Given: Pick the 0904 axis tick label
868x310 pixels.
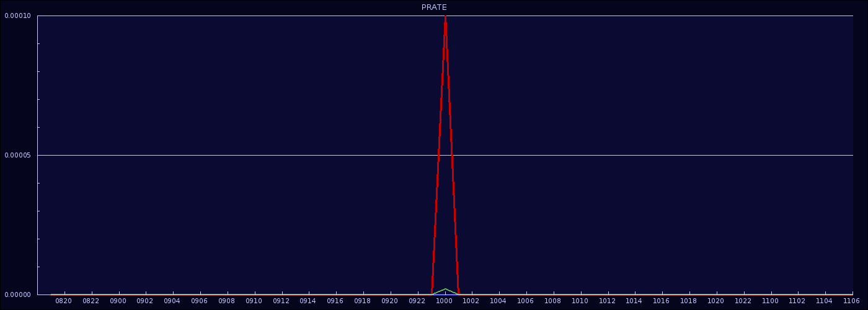Looking at the screenshot, I should point(172,301).
